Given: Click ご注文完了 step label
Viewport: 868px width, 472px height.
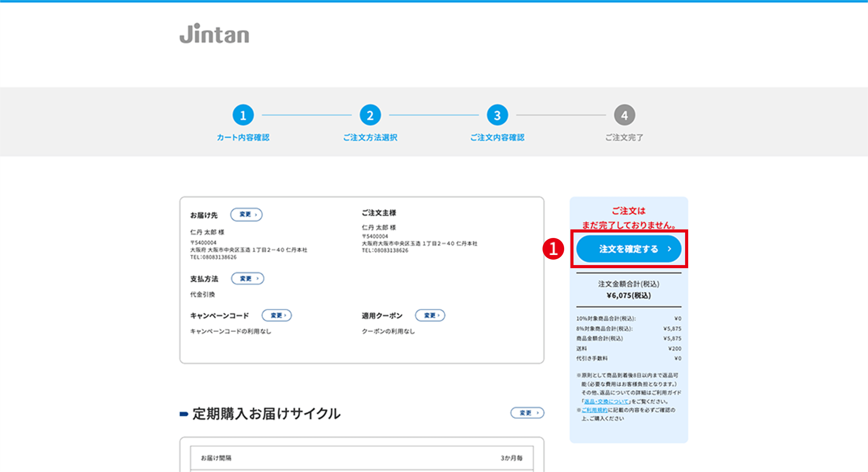Looking at the screenshot, I should (x=624, y=138).
